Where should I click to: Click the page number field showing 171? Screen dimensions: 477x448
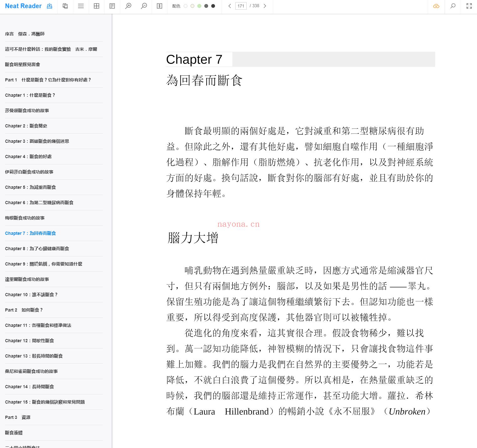pyautogui.click(x=241, y=6)
